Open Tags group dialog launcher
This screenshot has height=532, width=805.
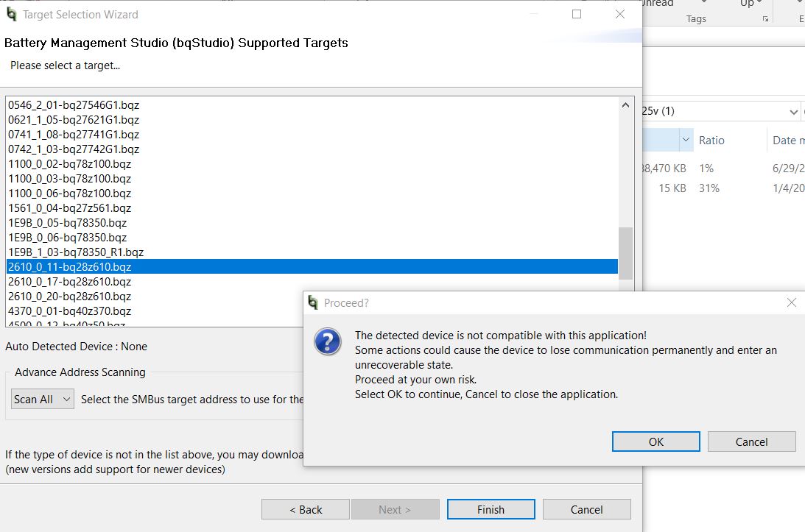click(x=765, y=19)
